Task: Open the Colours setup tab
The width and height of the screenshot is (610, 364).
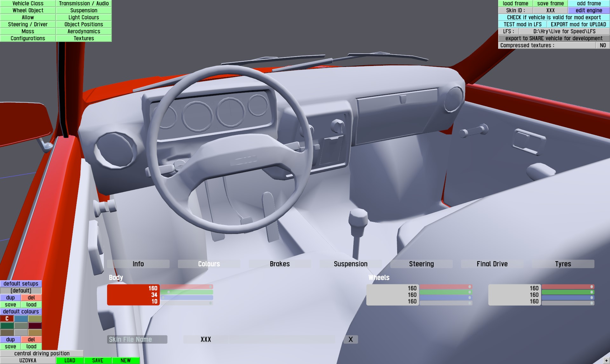Action: coord(209,264)
